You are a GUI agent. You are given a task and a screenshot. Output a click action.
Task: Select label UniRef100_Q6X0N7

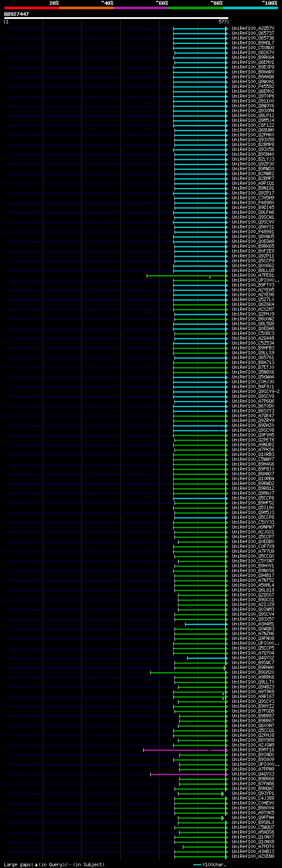tap(253, 726)
